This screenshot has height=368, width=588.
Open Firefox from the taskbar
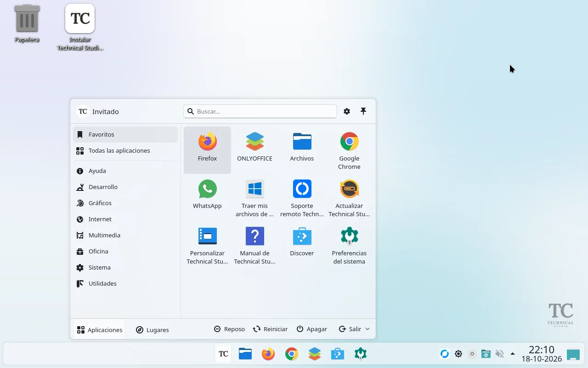pos(268,354)
